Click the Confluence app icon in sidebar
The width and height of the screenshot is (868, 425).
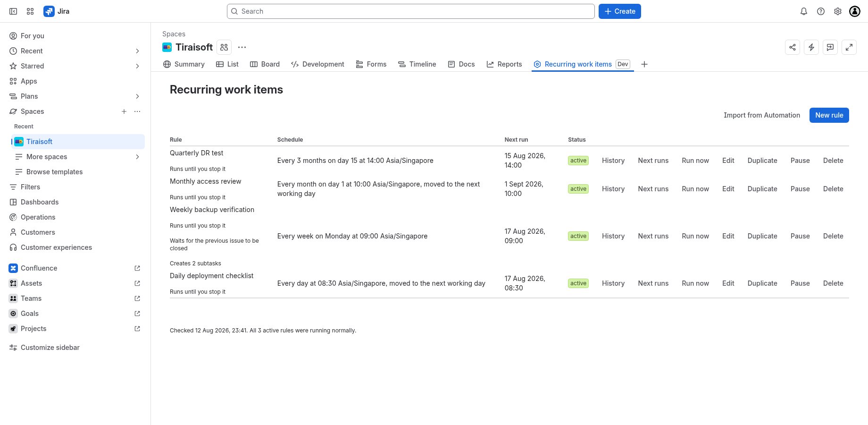13,268
